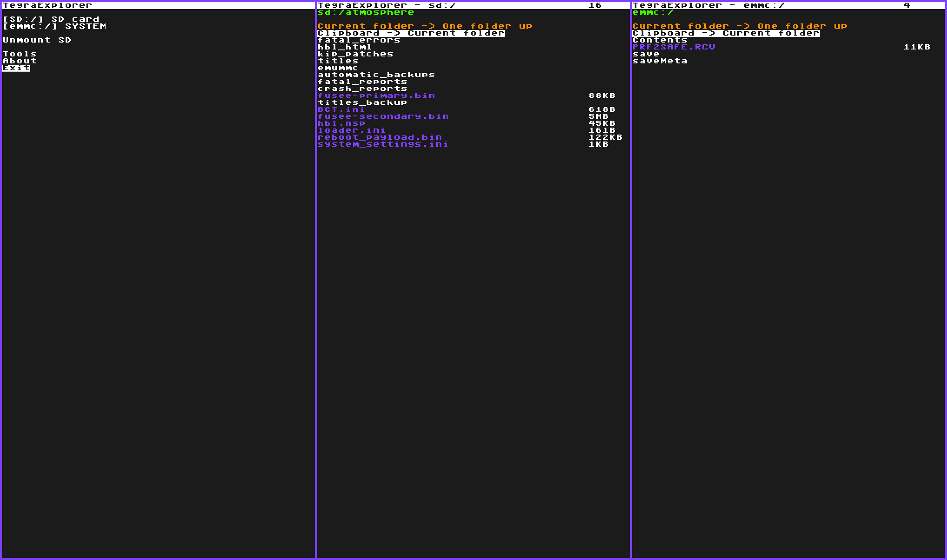This screenshot has height=560, width=947.
Task: Open the kip_patches folder
Action: [355, 54]
